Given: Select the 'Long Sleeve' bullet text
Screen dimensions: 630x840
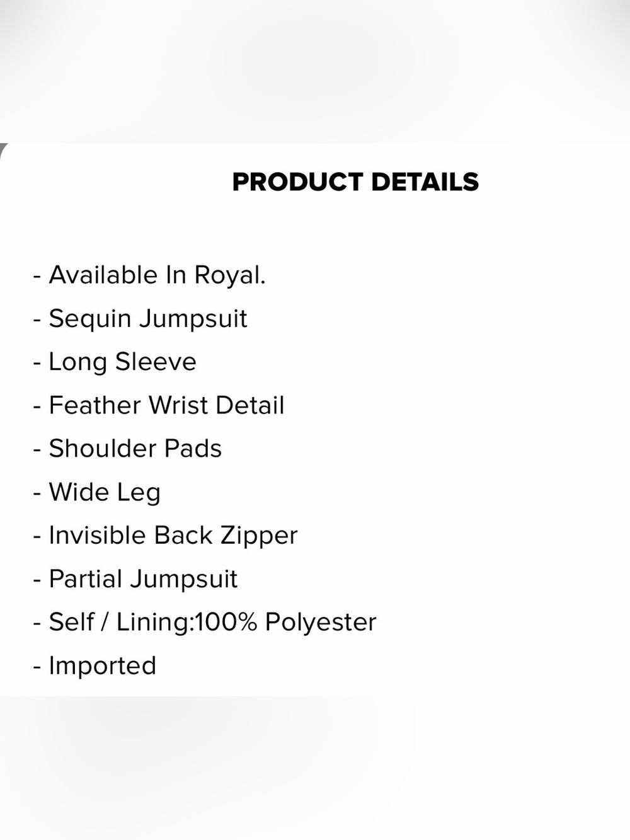Looking at the screenshot, I should pyautogui.click(x=115, y=362).
